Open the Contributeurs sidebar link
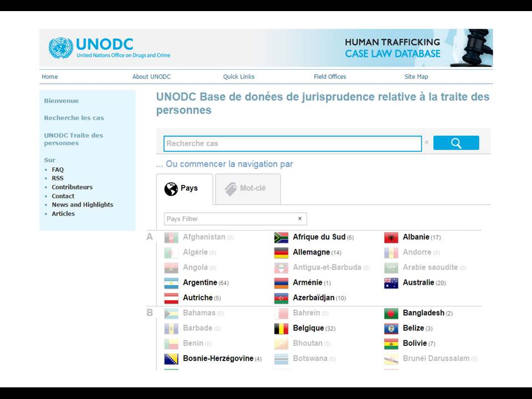The height and width of the screenshot is (399, 532). [x=72, y=187]
